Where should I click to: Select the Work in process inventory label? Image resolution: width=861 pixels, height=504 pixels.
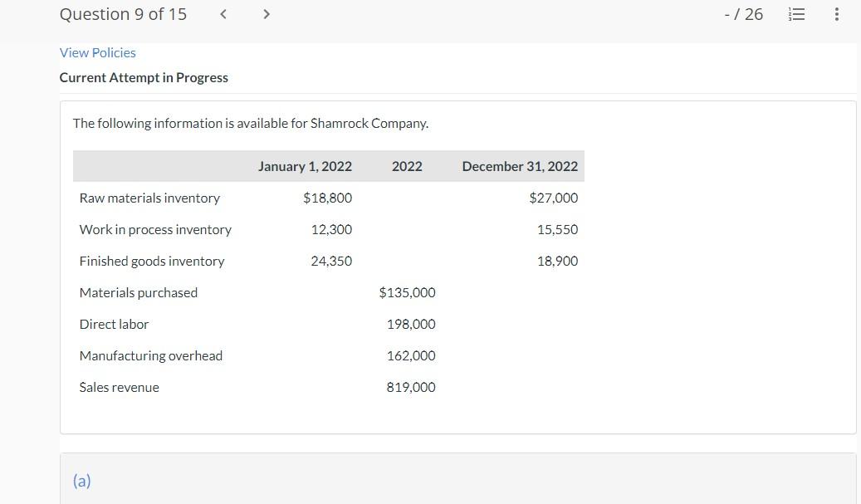click(155, 229)
